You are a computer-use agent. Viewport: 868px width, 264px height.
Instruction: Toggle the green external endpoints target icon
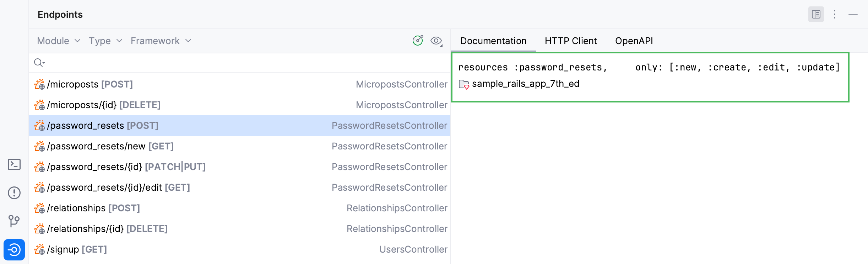tap(418, 41)
